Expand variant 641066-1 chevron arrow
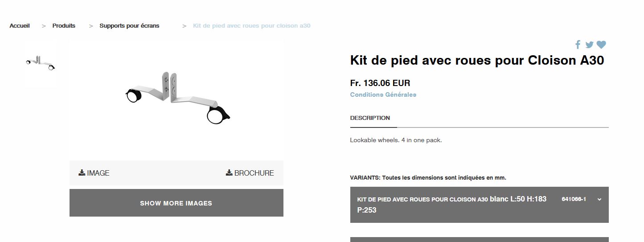644x242 pixels. pyautogui.click(x=599, y=199)
